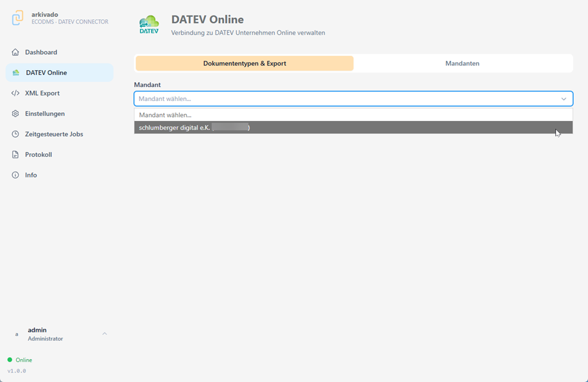Click the ECODMS · DATEV CONNECTOR tagline
Screen dimensions: 588x382
click(69, 22)
